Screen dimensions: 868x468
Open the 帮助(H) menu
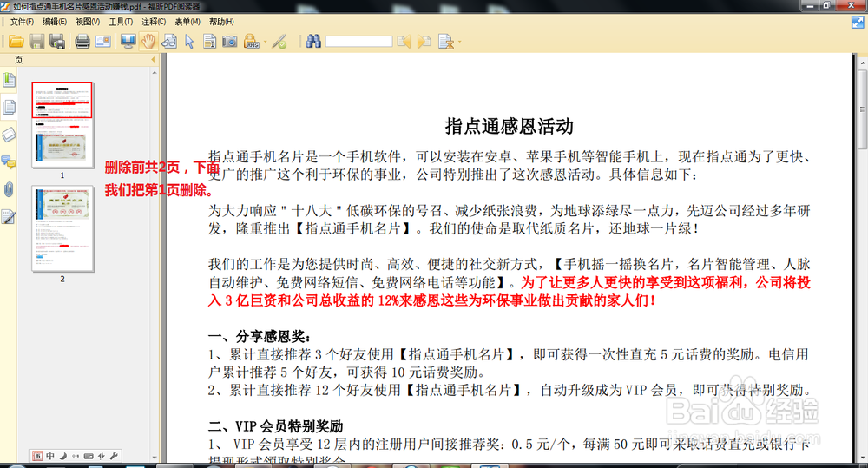(x=221, y=22)
